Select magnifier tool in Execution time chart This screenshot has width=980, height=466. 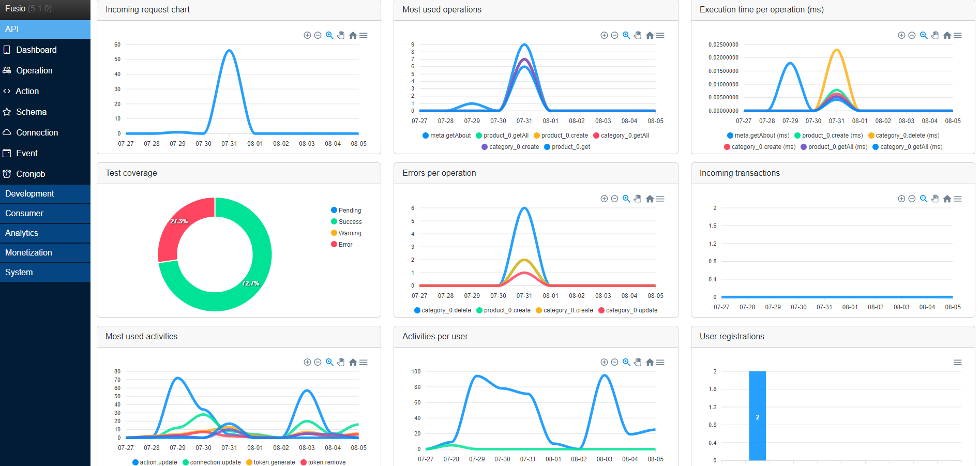pyautogui.click(x=924, y=35)
